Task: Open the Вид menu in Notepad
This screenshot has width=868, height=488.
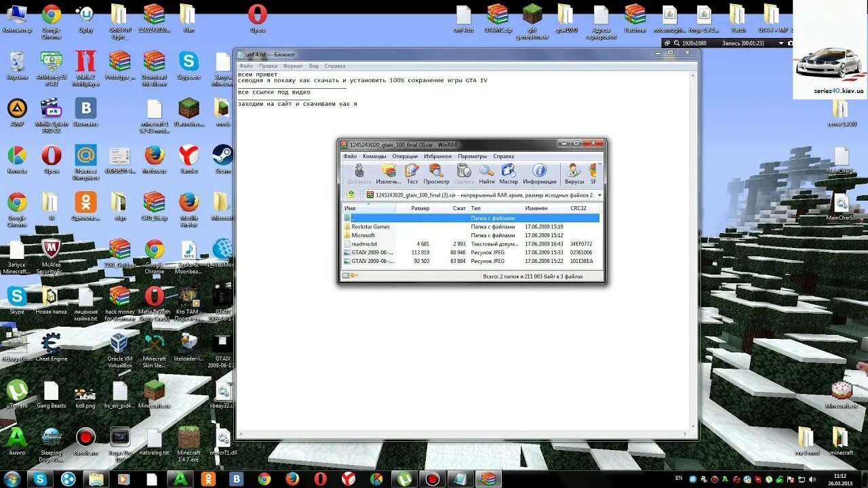Action: tap(314, 66)
